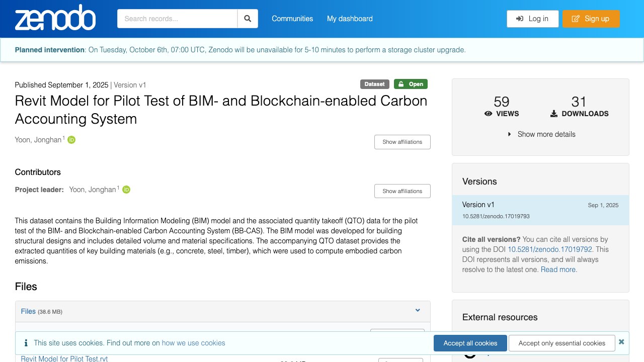
Task: Open the Communities menu item
Action: [x=292, y=19]
